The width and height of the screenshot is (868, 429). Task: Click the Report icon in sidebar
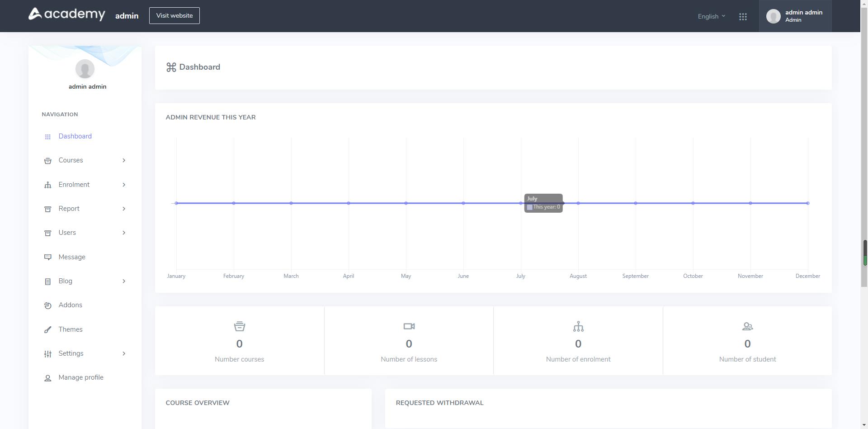47,209
